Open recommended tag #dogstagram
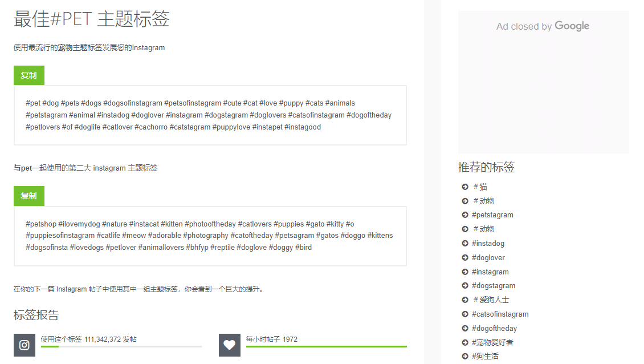644x364 pixels. coord(494,285)
